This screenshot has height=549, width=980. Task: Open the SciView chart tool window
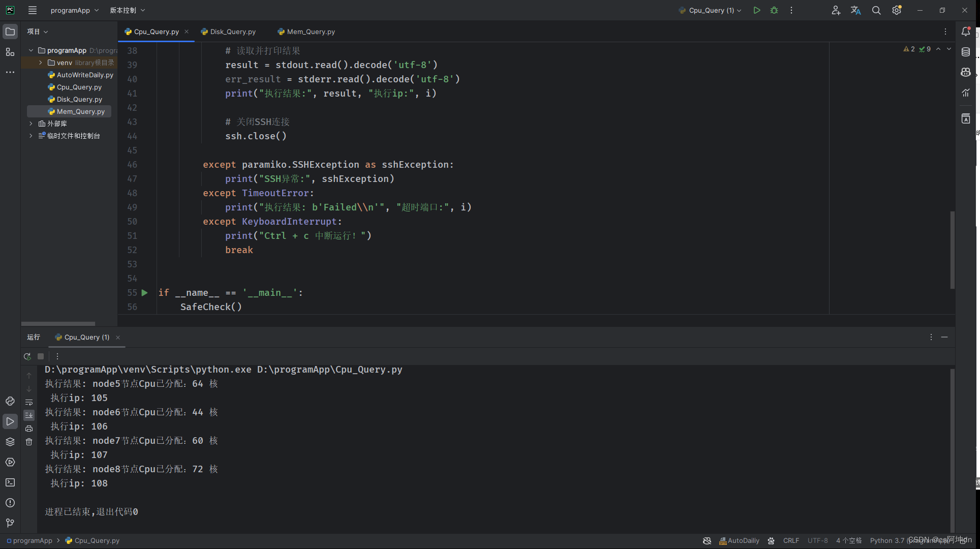tap(966, 93)
